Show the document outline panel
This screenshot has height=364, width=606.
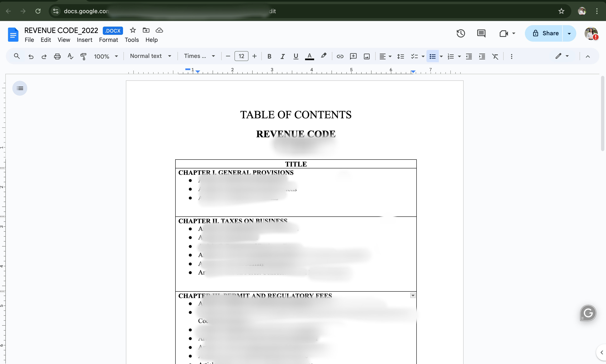tap(20, 88)
